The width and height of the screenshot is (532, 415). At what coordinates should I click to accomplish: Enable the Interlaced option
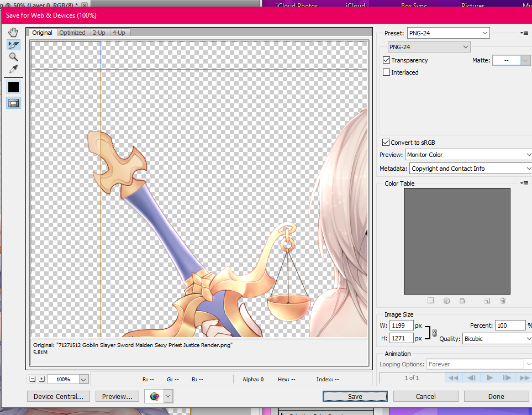(x=387, y=72)
